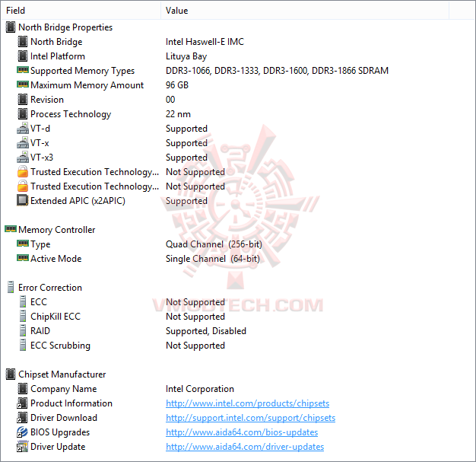
Task: Open the support.intel.com chipsets link
Action: pos(250,418)
